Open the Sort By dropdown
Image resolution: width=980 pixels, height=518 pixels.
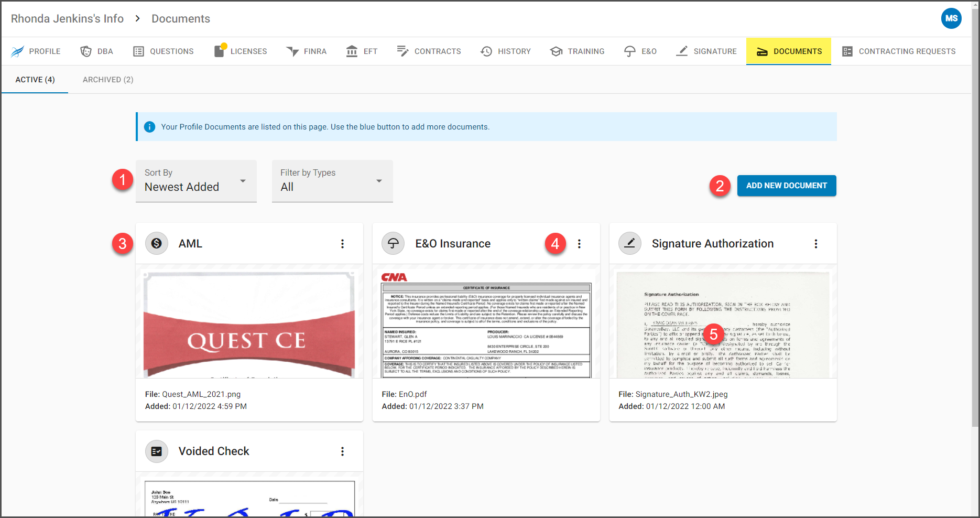(x=196, y=181)
